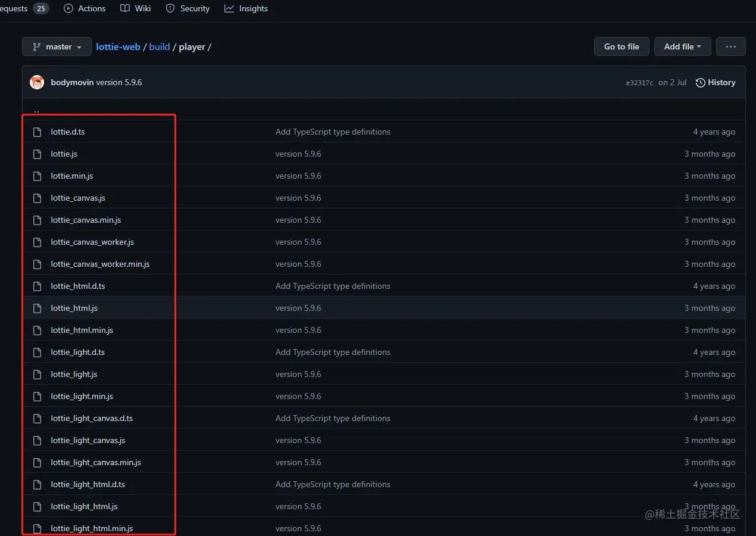The height and width of the screenshot is (536, 756).
Task: Click the file icon beside lottie.js
Action: coord(38,154)
